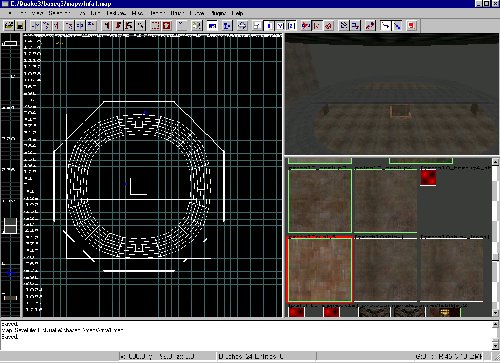
Task: Click the red-blue icon after Z lock
Action: click(x=306, y=26)
